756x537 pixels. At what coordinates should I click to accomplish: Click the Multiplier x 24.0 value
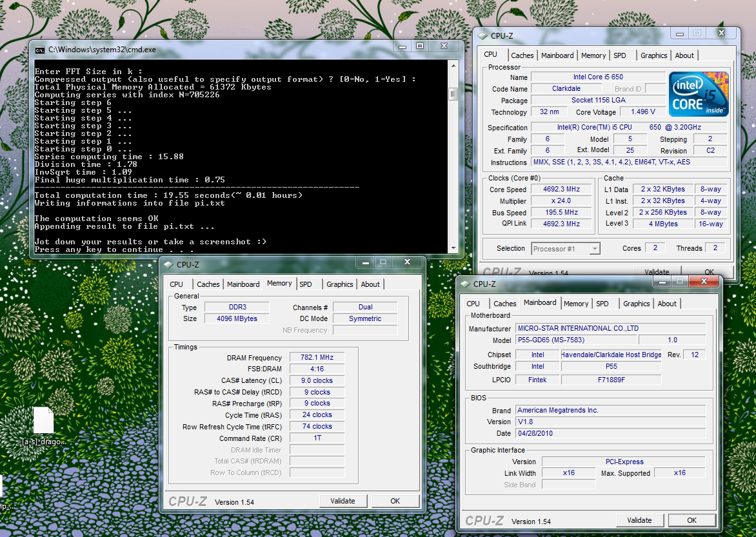pos(561,201)
